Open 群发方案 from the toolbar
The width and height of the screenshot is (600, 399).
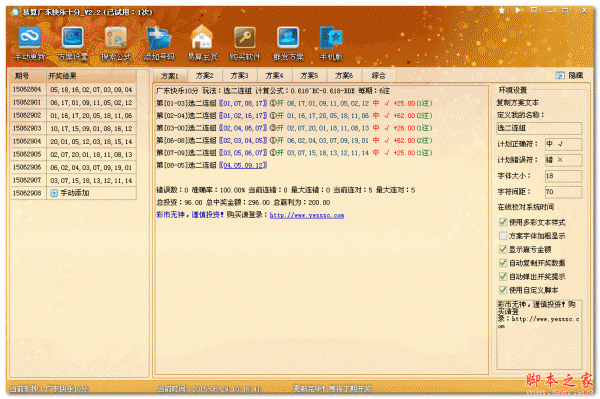click(x=288, y=38)
